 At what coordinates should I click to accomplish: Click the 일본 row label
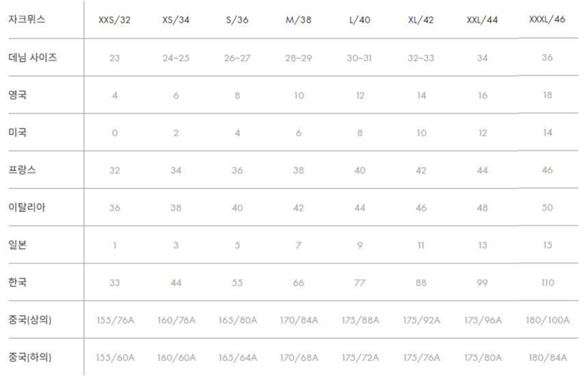(18, 245)
